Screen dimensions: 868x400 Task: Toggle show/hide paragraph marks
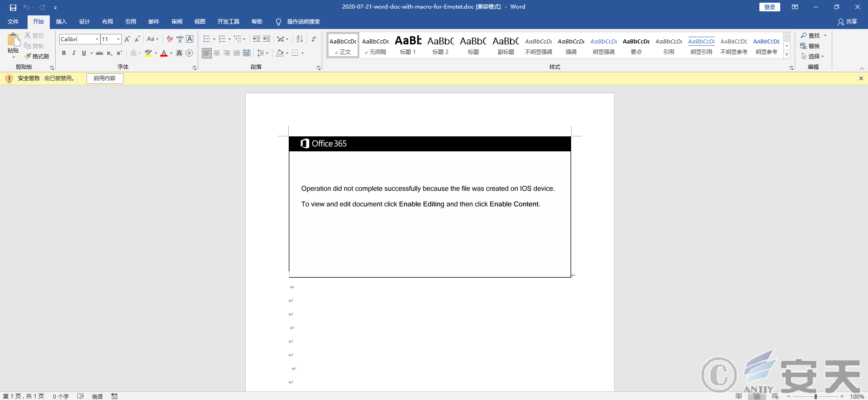pos(314,39)
